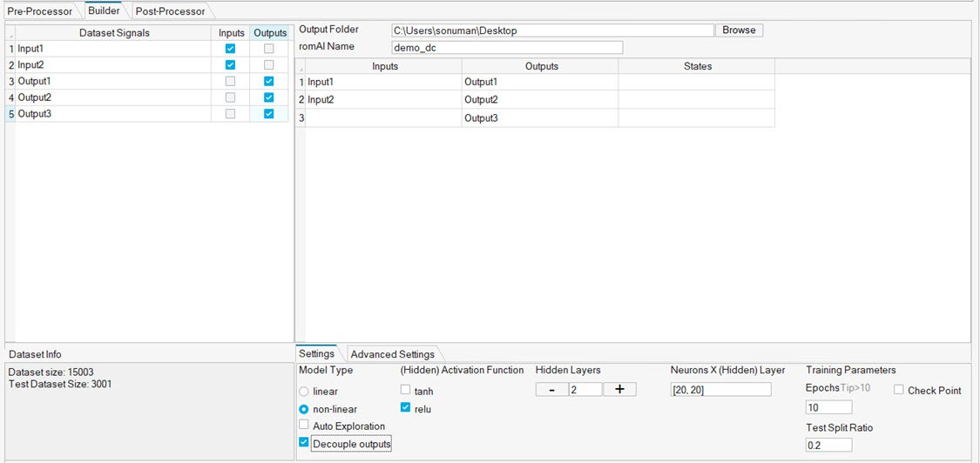Enable Auto Exploration option

303,426
